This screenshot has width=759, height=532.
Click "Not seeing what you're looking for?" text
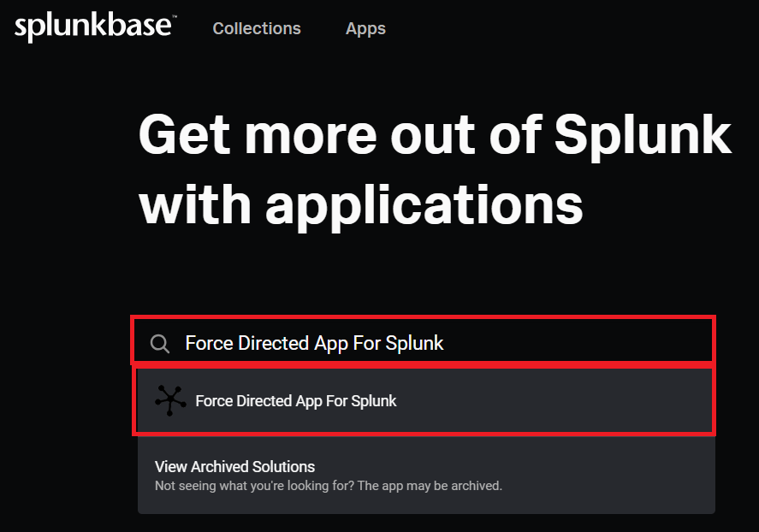click(253, 486)
